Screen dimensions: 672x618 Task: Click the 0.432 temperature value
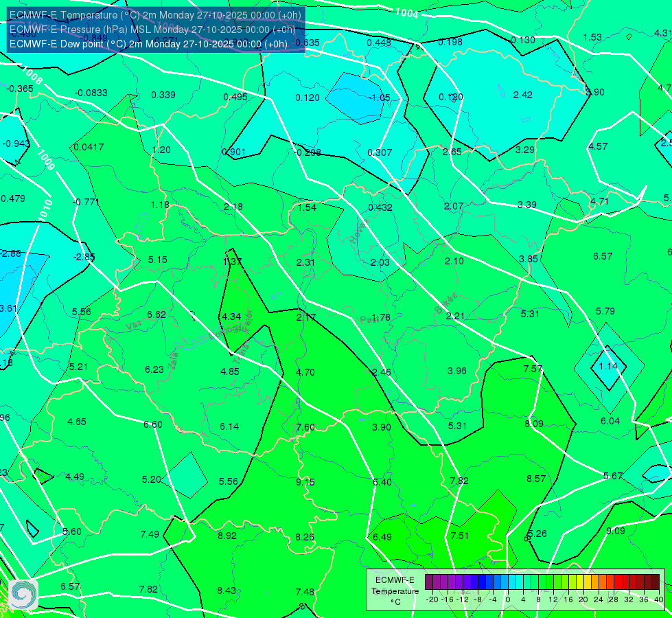[380, 208]
